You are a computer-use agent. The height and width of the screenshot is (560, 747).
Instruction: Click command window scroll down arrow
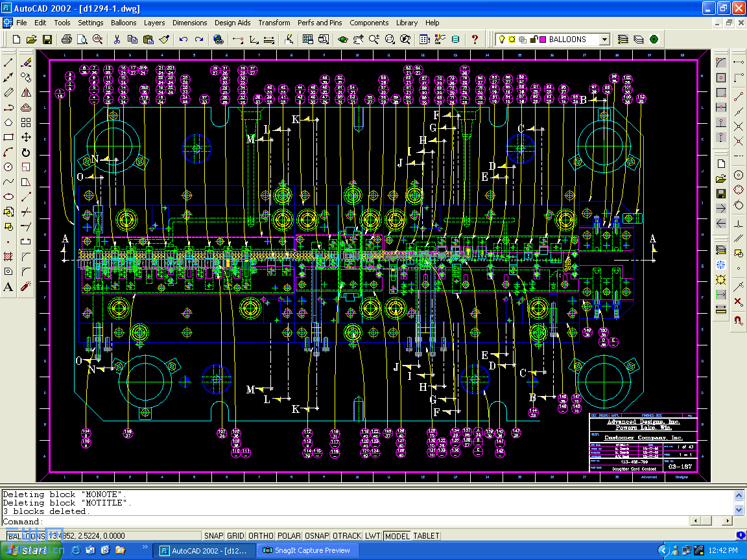point(739,509)
